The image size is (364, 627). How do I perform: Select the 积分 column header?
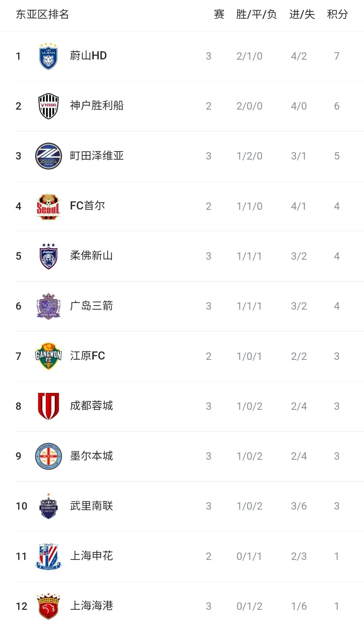pos(337,15)
